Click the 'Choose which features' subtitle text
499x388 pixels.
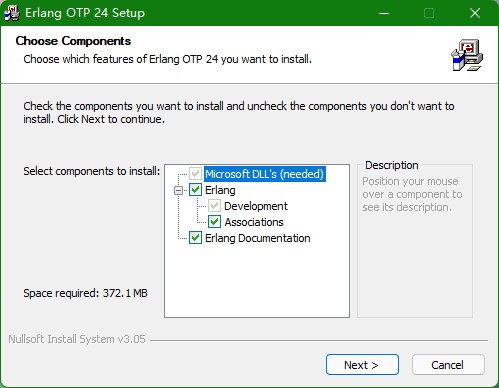(x=168, y=59)
